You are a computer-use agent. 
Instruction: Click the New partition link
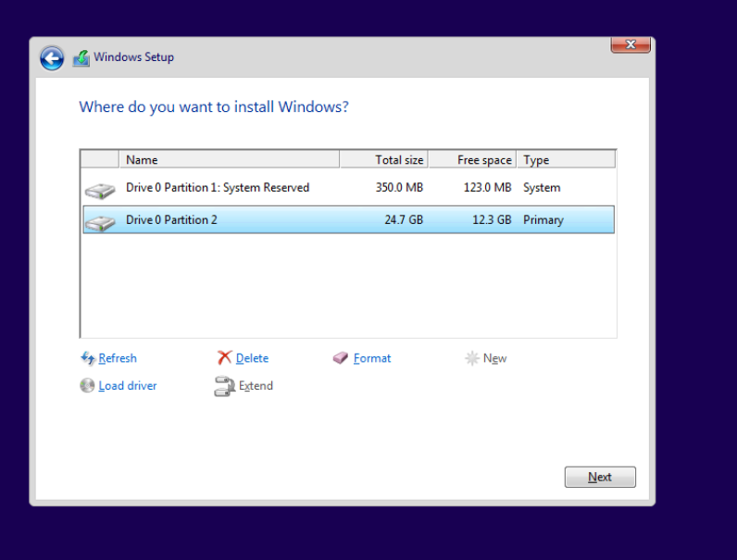pos(494,358)
